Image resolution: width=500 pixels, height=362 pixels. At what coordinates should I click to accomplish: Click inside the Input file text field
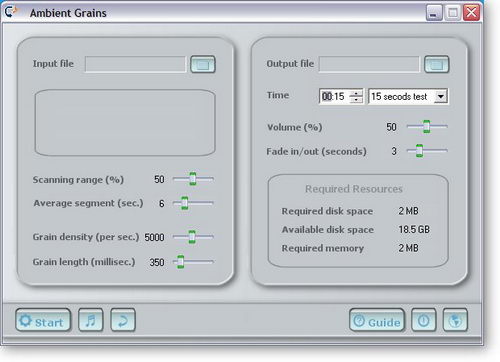point(135,64)
